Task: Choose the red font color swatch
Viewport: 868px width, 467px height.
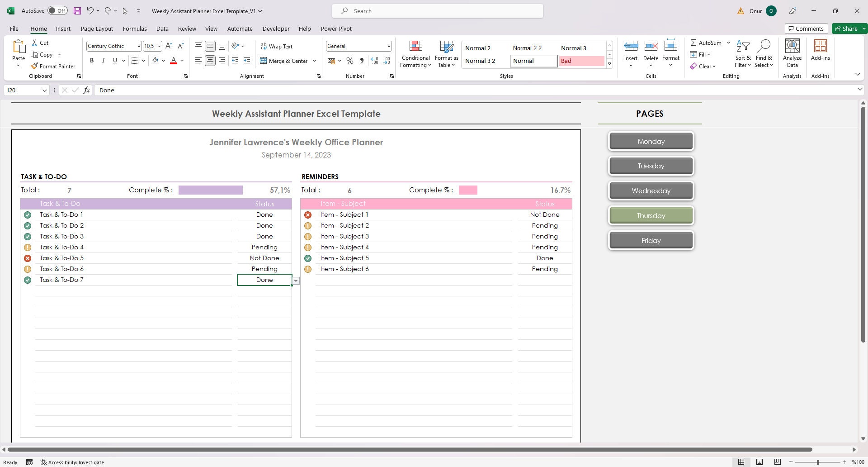Action: click(x=174, y=62)
